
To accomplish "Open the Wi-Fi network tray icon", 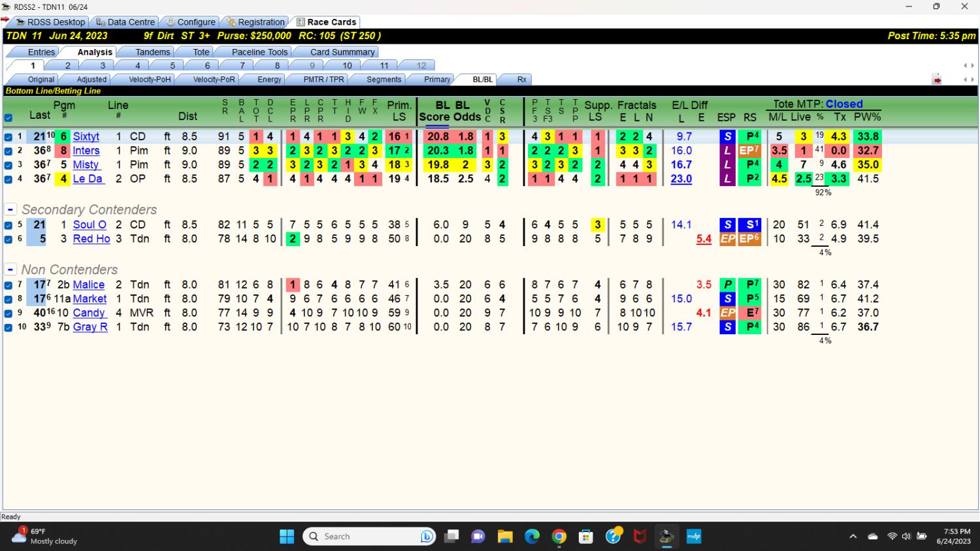I will point(892,537).
